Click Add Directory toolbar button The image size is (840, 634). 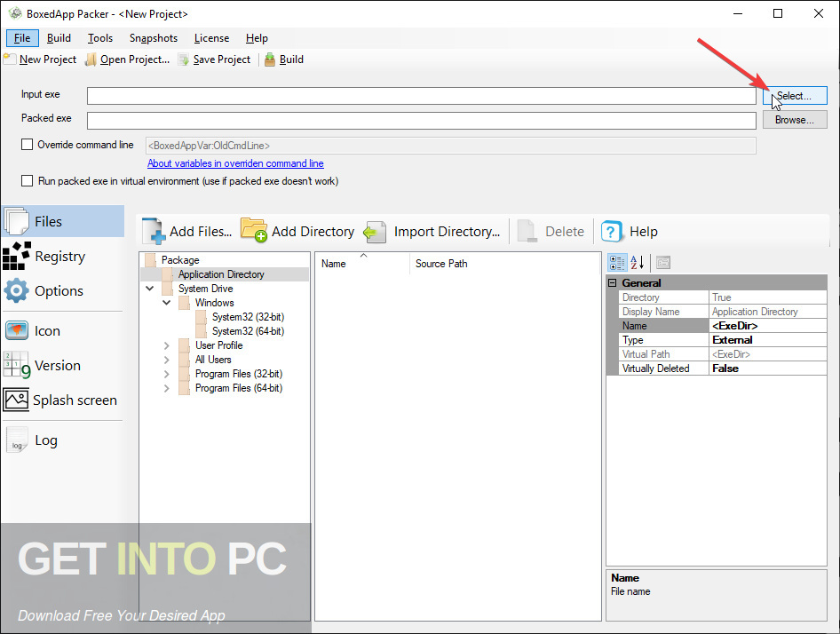pos(297,232)
